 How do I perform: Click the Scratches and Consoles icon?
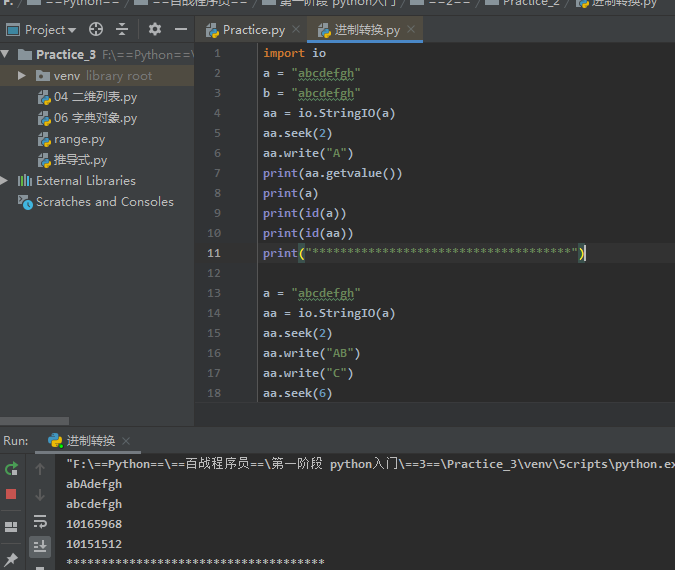pyautogui.click(x=25, y=202)
